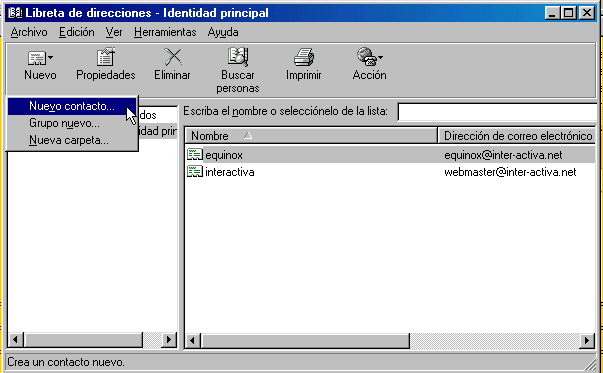Close the Libreta de direcciones window
The image size is (603, 373).
[587, 13]
